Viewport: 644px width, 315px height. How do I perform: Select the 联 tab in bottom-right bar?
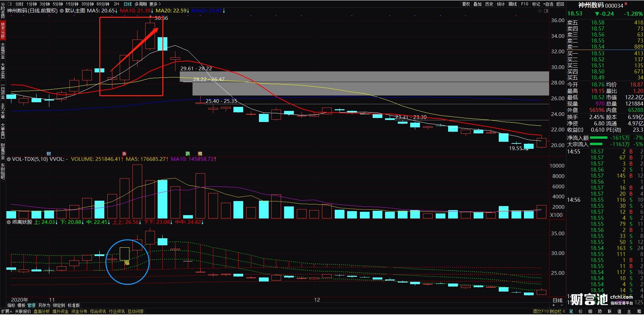pyautogui.click(x=610, y=312)
